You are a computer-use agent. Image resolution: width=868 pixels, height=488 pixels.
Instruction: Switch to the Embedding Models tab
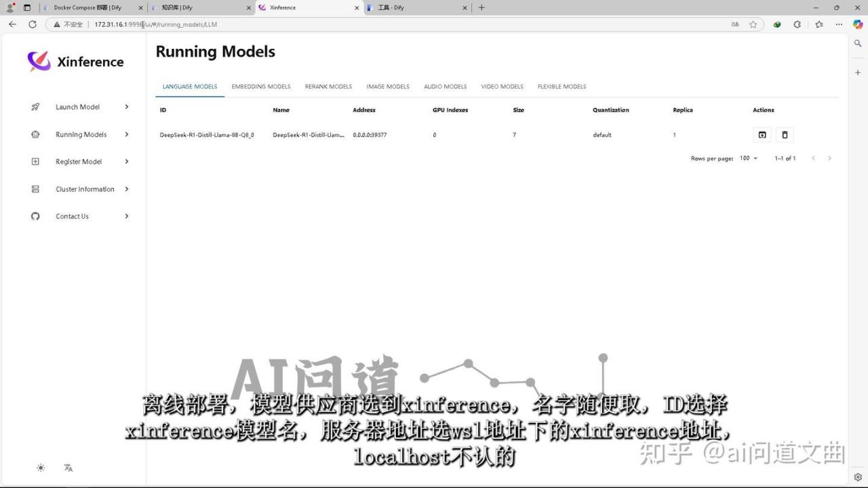point(261,87)
